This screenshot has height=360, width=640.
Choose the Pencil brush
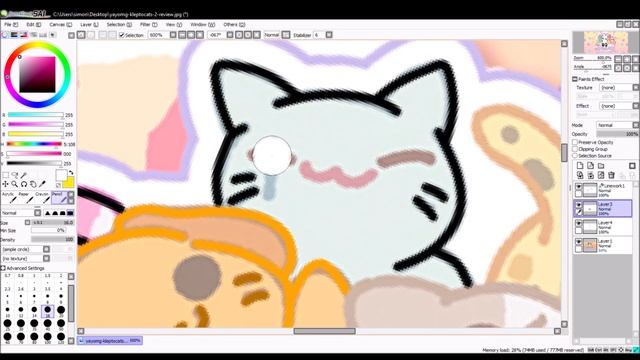pos(60,198)
